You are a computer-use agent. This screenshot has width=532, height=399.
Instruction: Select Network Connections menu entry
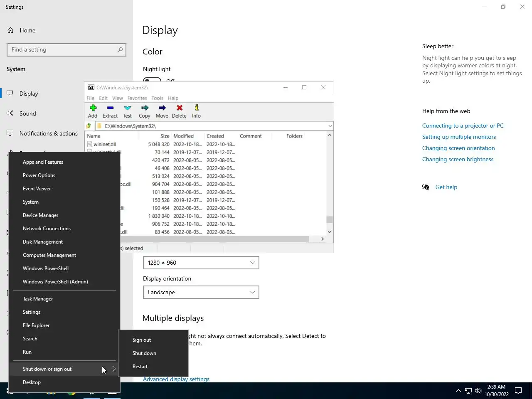coord(64,229)
